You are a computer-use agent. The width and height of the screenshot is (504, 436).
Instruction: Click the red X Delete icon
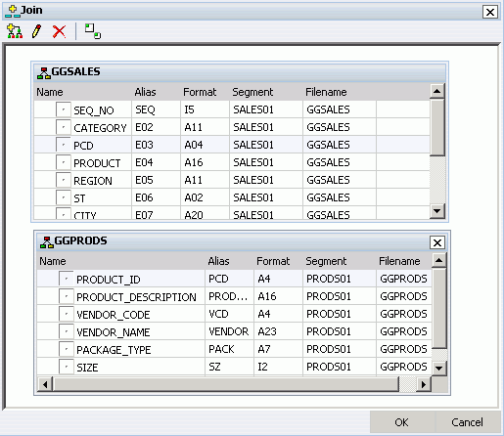coord(59,31)
